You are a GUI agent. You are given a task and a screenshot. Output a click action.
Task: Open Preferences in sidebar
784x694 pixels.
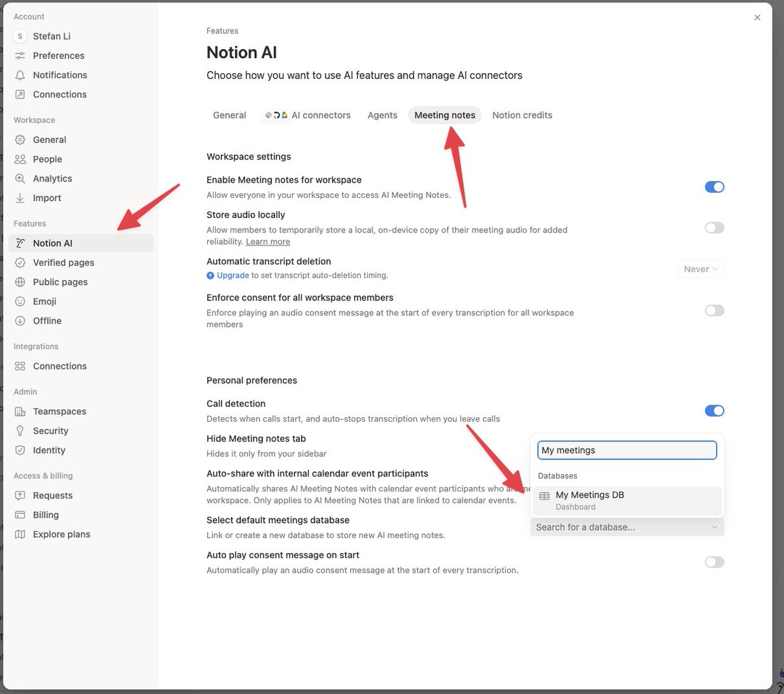tap(81, 55)
